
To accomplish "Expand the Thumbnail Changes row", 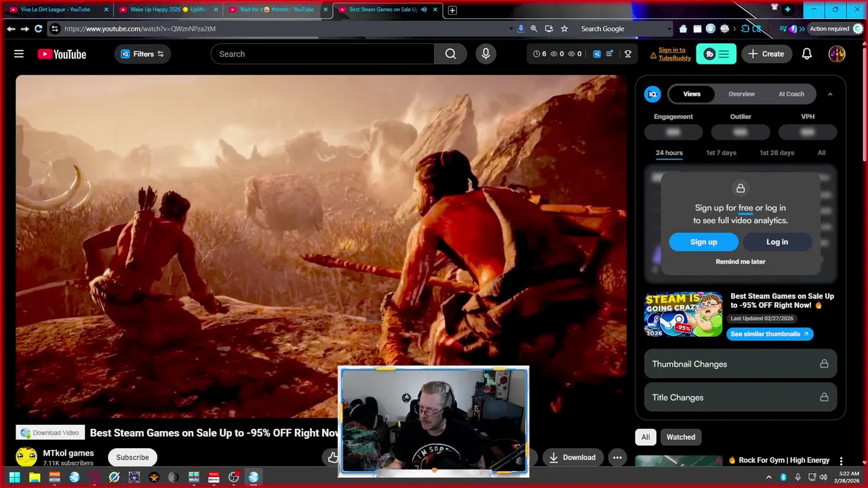I will (741, 364).
